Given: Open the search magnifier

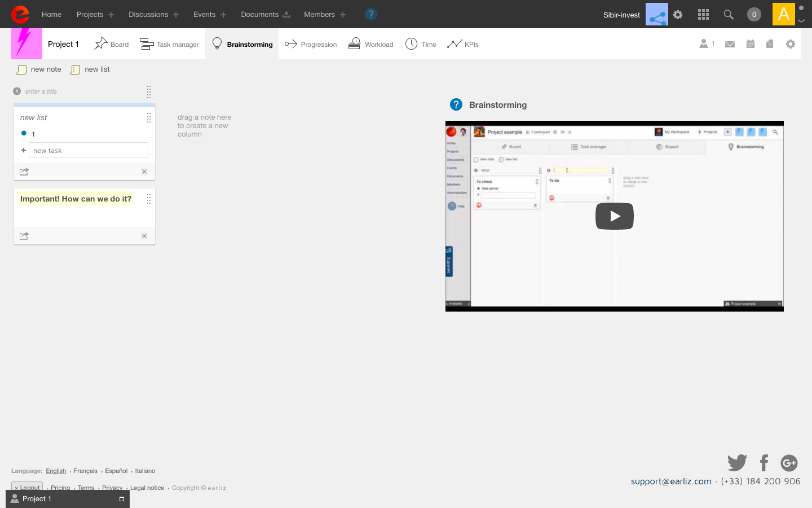Looking at the screenshot, I should pyautogui.click(x=729, y=15).
